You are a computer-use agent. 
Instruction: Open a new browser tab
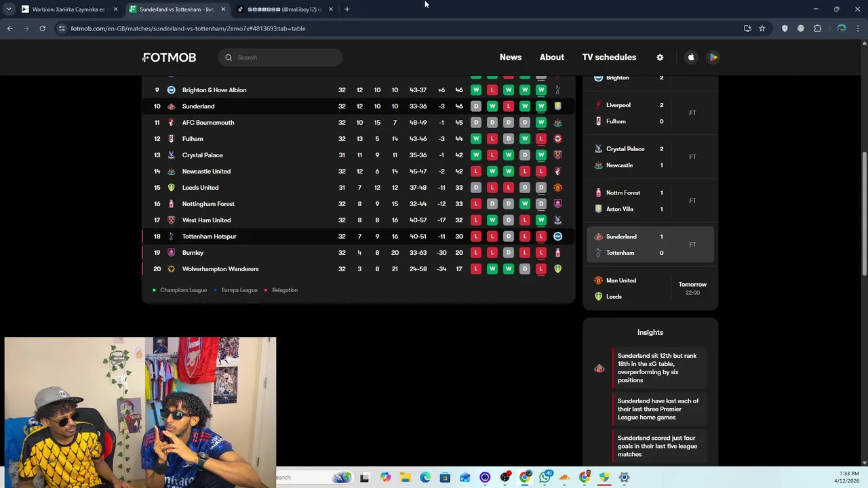click(x=347, y=9)
